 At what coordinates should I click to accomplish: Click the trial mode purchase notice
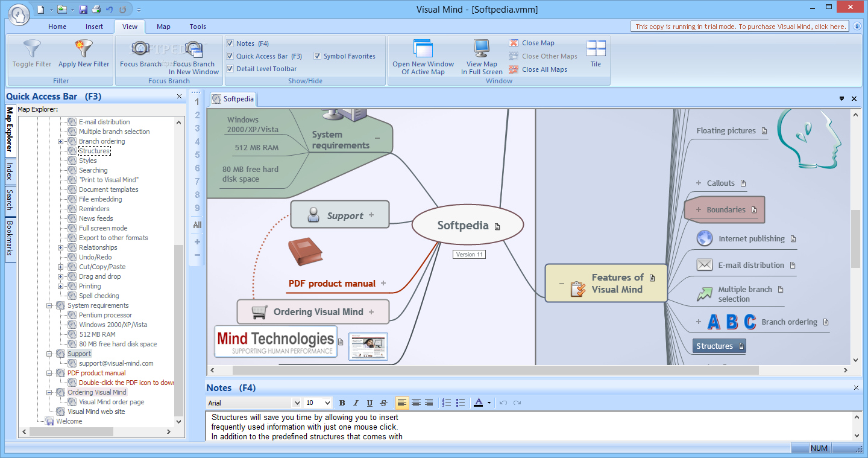pos(740,27)
